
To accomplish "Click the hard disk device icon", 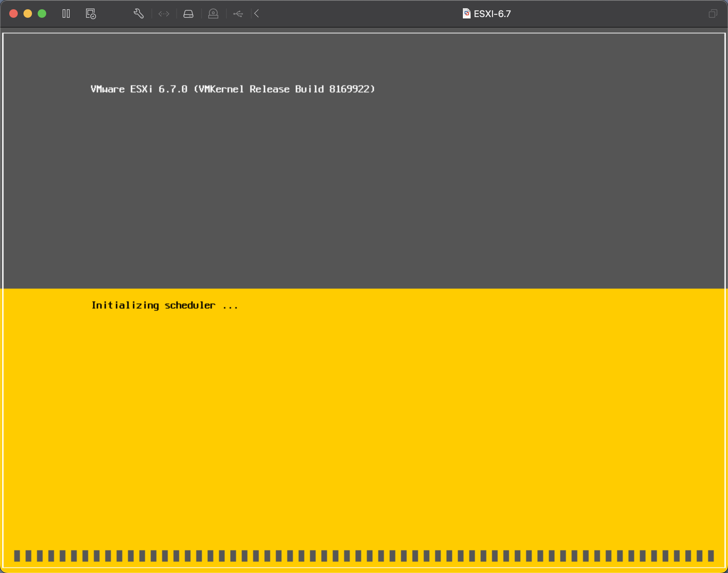I will click(x=188, y=14).
